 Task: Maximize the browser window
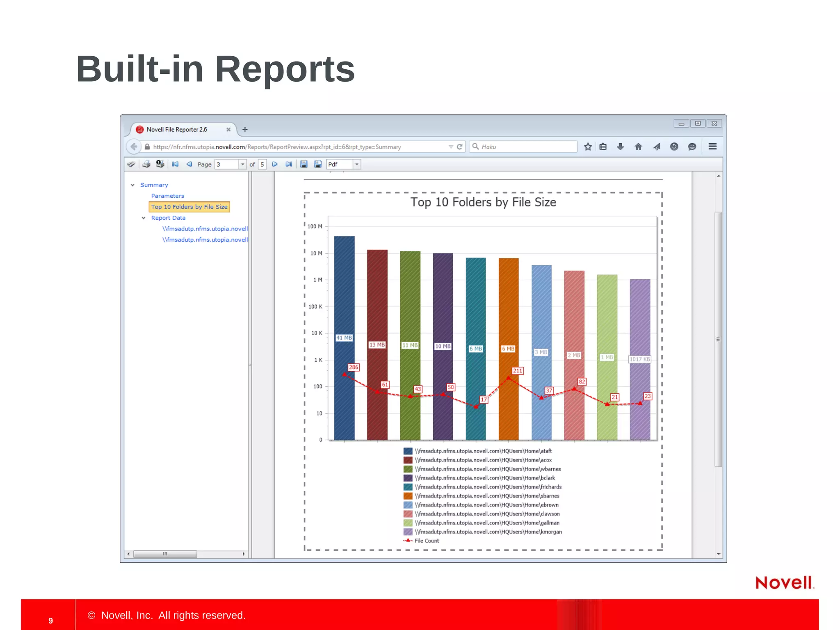(698, 123)
